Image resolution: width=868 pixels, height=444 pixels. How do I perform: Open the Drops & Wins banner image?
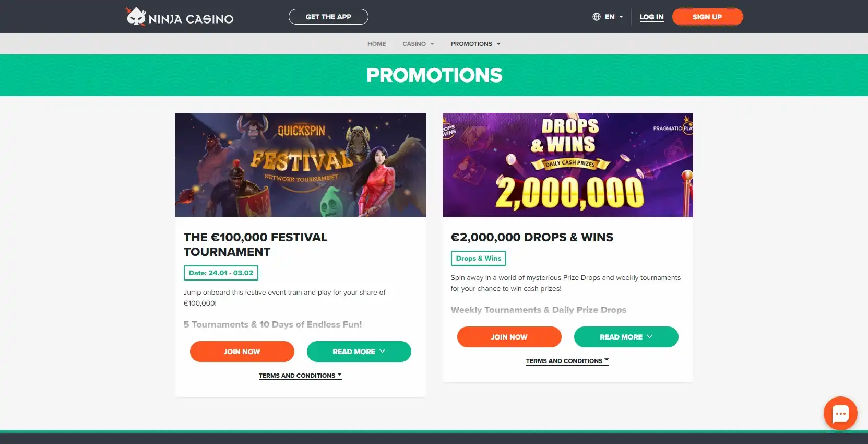click(567, 165)
